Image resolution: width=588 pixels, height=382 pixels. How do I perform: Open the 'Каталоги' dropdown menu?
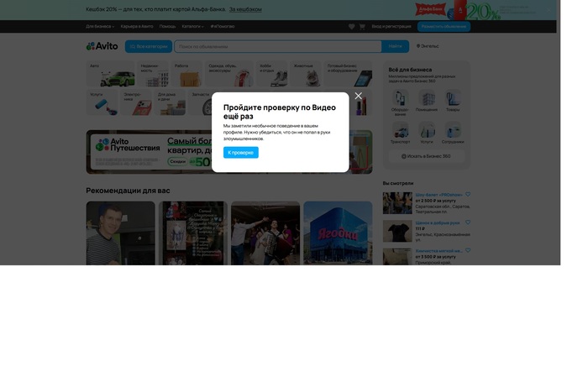(x=192, y=27)
